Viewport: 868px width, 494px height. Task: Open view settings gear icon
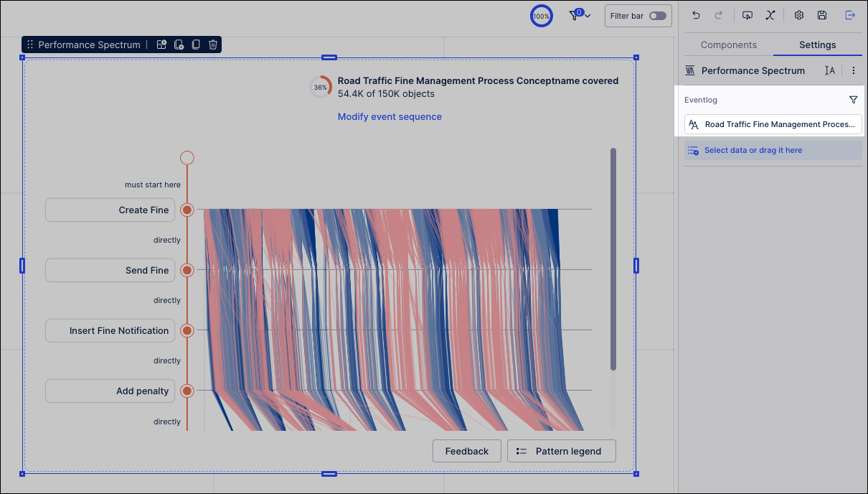point(798,15)
